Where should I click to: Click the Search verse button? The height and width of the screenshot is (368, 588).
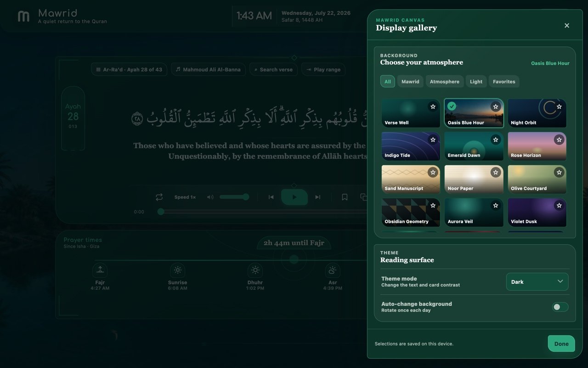point(273,69)
